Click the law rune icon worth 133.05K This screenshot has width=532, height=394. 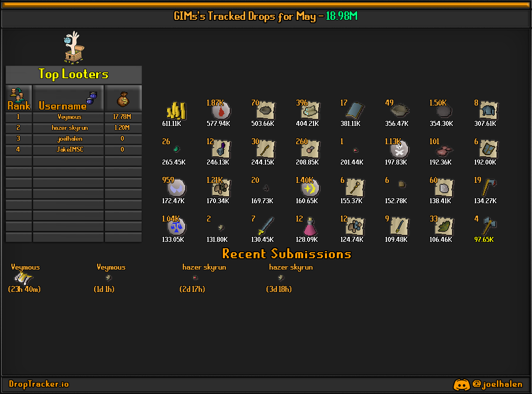(176, 226)
